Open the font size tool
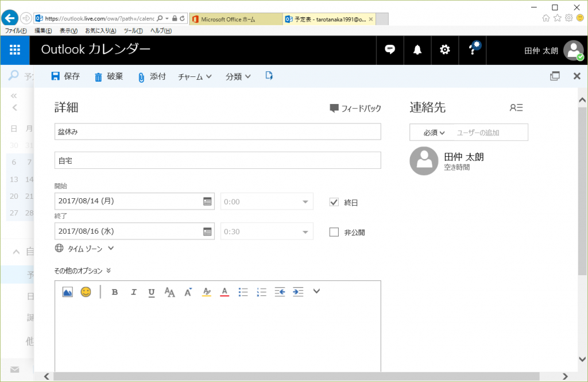This screenshot has width=588, height=382. [x=169, y=292]
